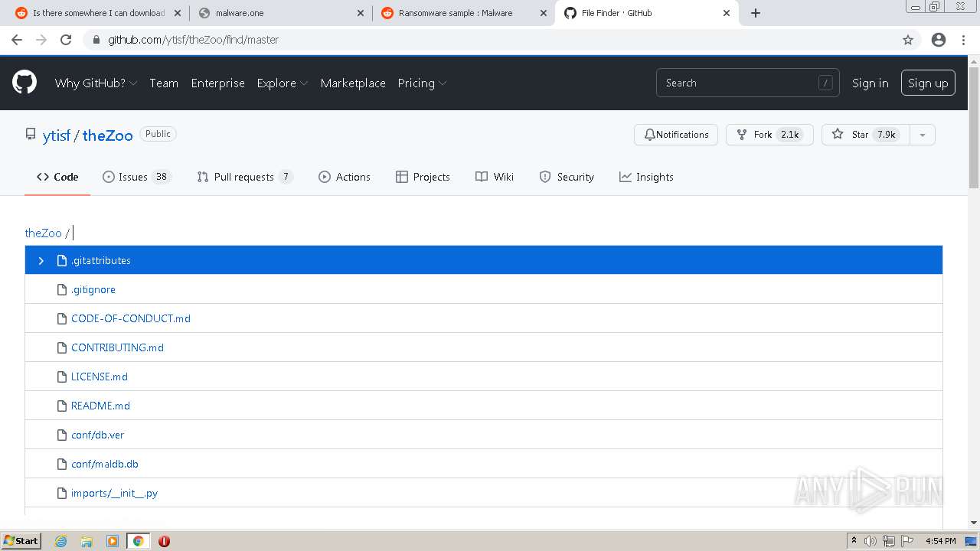The height and width of the screenshot is (551, 980).
Task: Switch to the Actions tab
Action: tap(345, 177)
